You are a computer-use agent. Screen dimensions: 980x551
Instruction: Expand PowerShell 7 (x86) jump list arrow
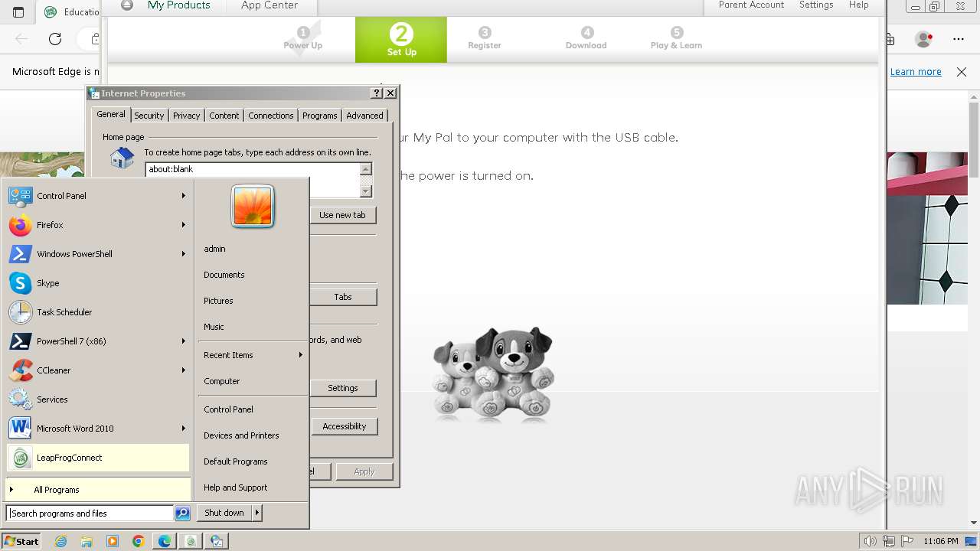(x=184, y=341)
